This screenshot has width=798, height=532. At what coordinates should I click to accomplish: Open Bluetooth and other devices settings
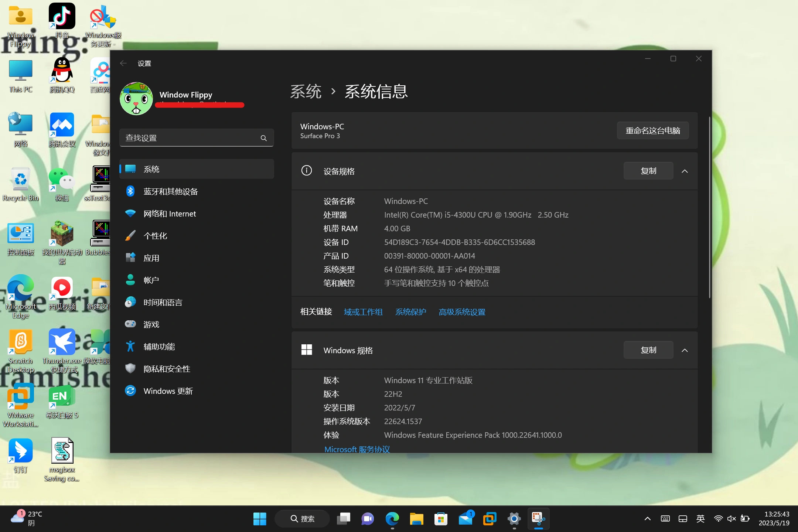pyautogui.click(x=170, y=191)
